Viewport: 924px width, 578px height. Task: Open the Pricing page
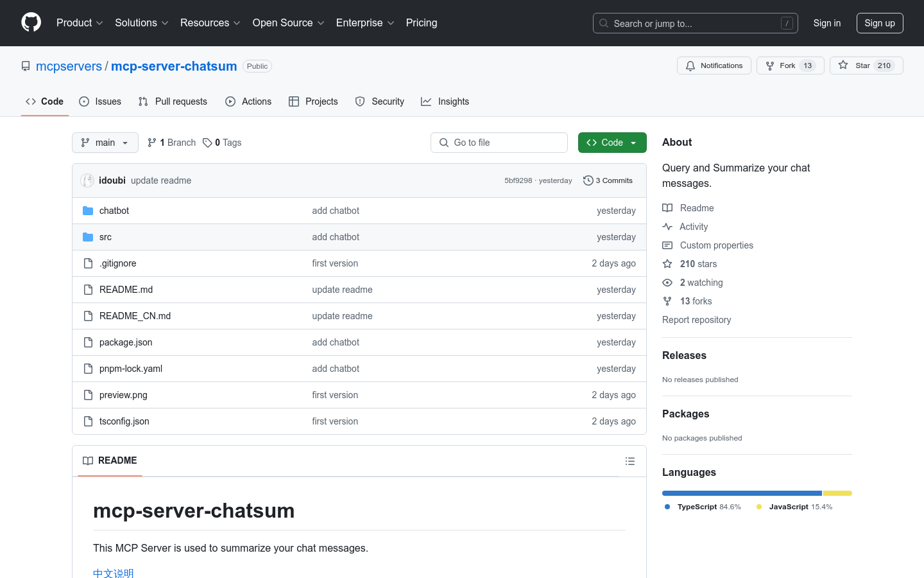coord(422,22)
